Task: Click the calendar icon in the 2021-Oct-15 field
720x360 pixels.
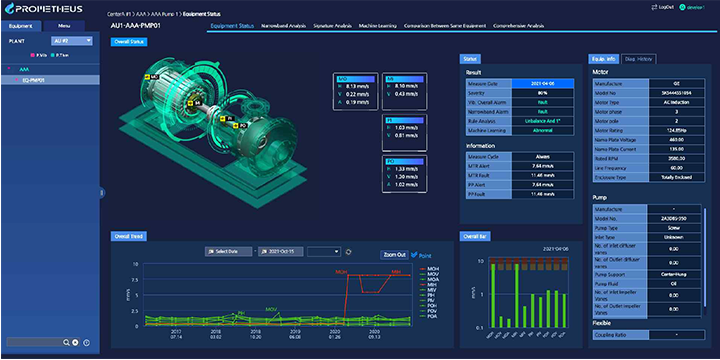Action: pyautogui.click(x=264, y=252)
